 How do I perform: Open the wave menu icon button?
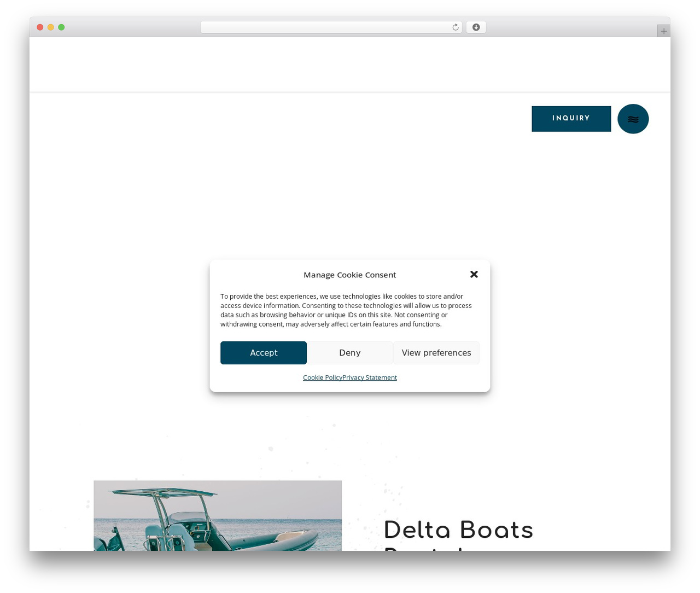(x=633, y=119)
